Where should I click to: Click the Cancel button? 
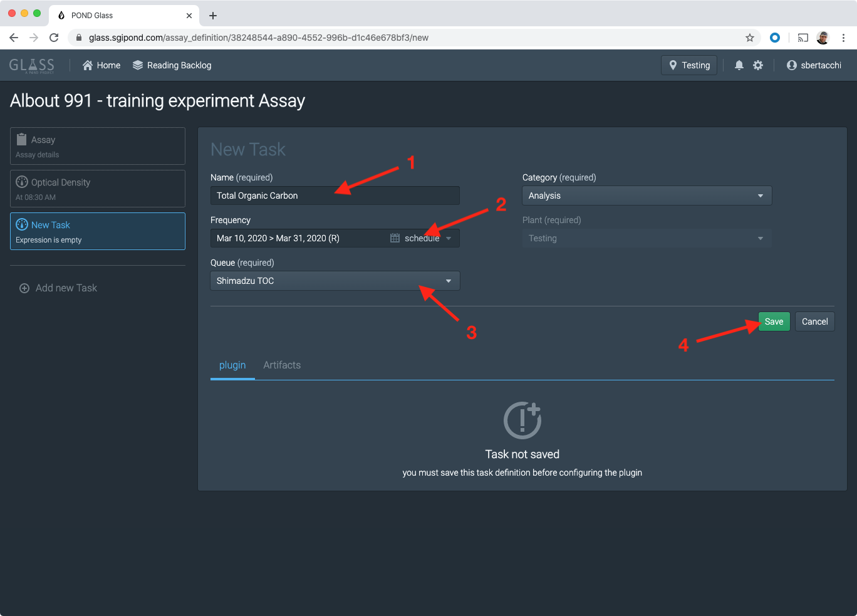[x=814, y=321]
